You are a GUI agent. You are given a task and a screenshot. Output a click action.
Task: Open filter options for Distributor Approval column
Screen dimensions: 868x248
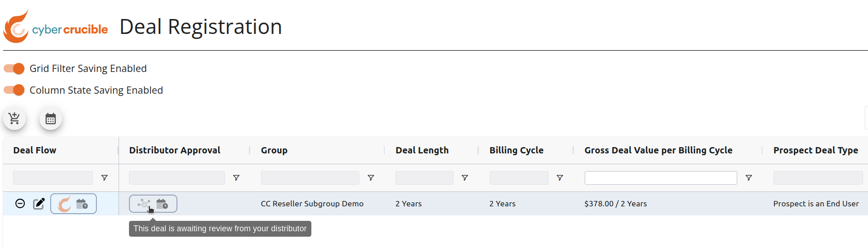coord(236,178)
